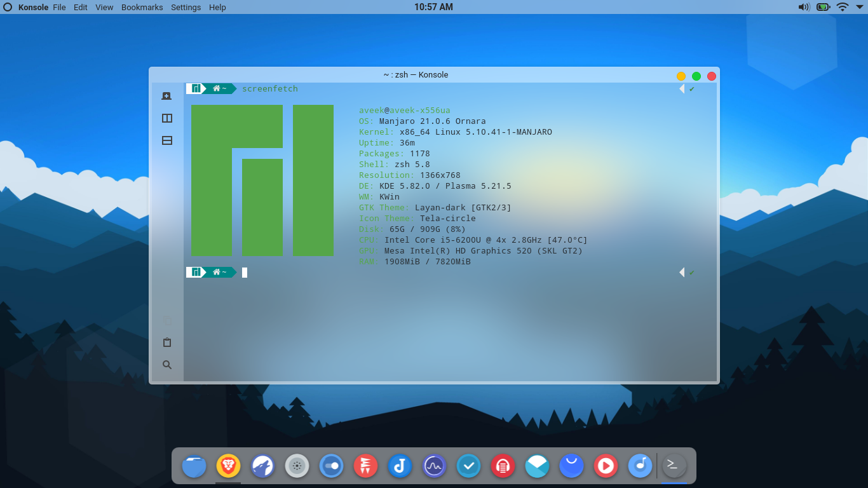
Task: Open the Bookmarks menu in Konsole
Action: 142,7
